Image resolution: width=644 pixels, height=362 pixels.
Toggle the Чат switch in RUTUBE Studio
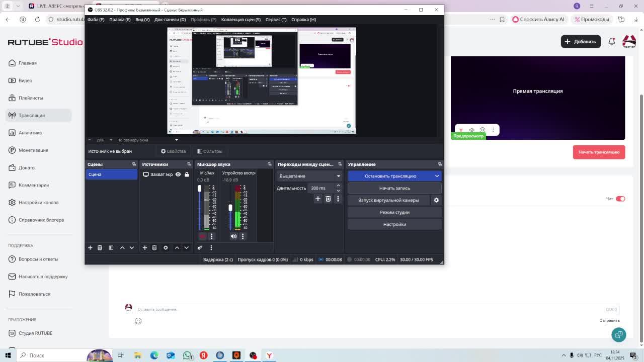(x=620, y=199)
